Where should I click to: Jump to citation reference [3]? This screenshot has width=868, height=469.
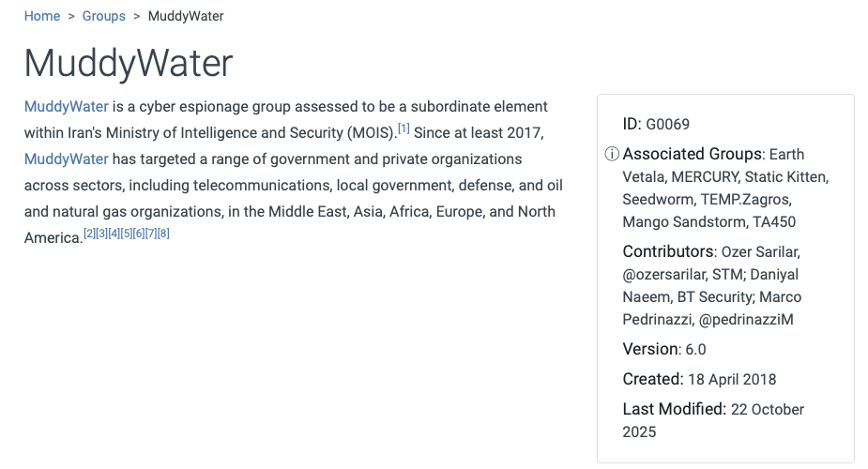[102, 233]
